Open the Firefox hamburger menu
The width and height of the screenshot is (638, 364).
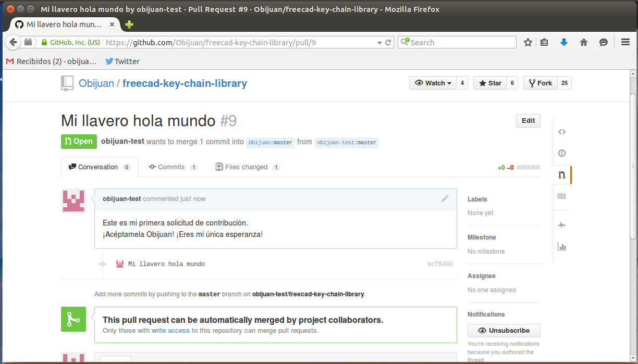tap(625, 43)
